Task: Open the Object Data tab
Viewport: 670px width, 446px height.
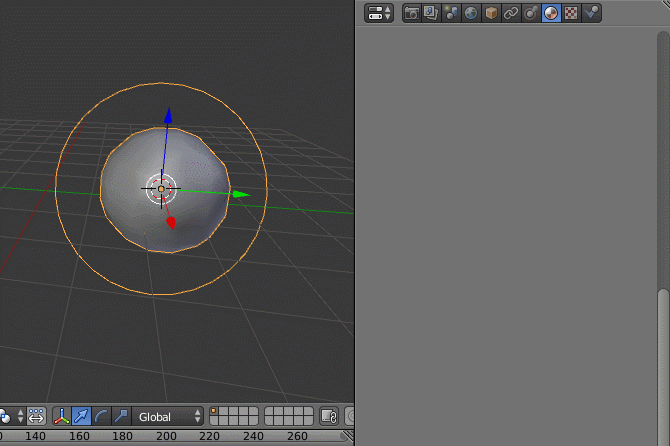Action: point(531,13)
